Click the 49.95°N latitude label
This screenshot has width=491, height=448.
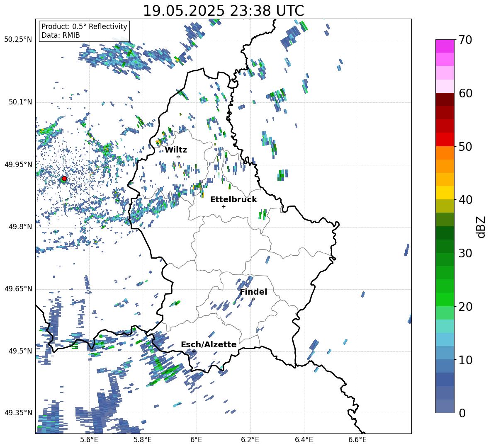18,164
